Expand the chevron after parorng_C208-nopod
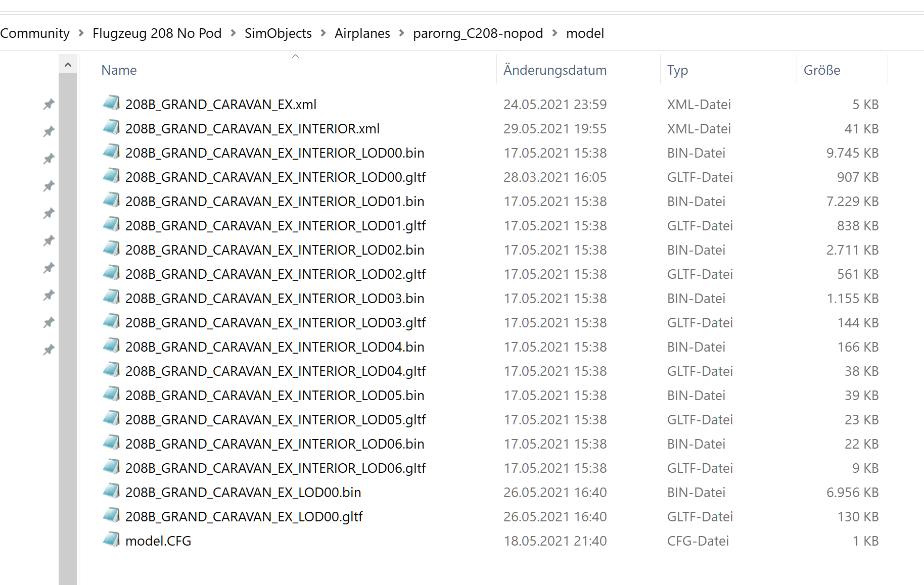 [x=555, y=33]
